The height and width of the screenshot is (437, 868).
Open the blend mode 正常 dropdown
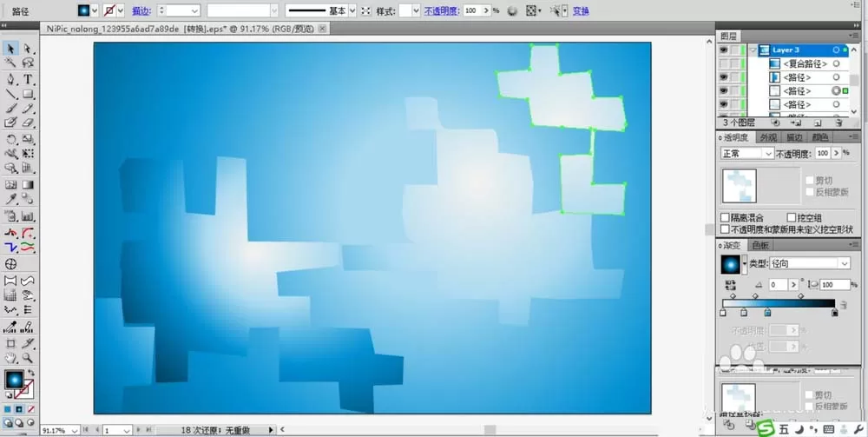tap(746, 154)
